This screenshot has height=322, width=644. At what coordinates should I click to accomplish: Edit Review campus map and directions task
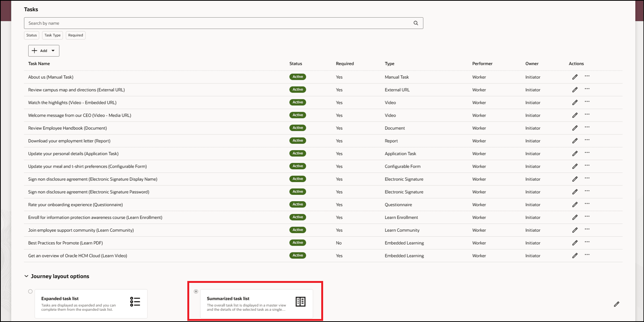575,90
